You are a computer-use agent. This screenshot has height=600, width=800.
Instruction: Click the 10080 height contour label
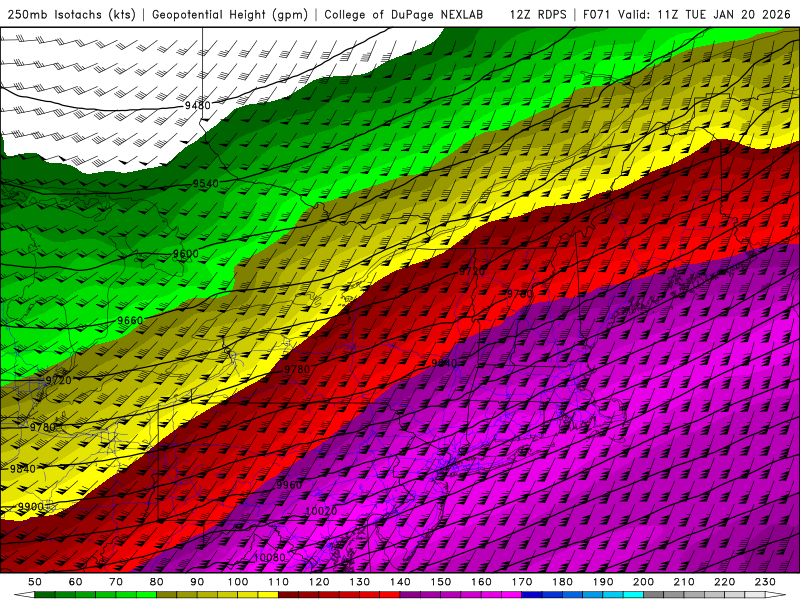click(269, 558)
